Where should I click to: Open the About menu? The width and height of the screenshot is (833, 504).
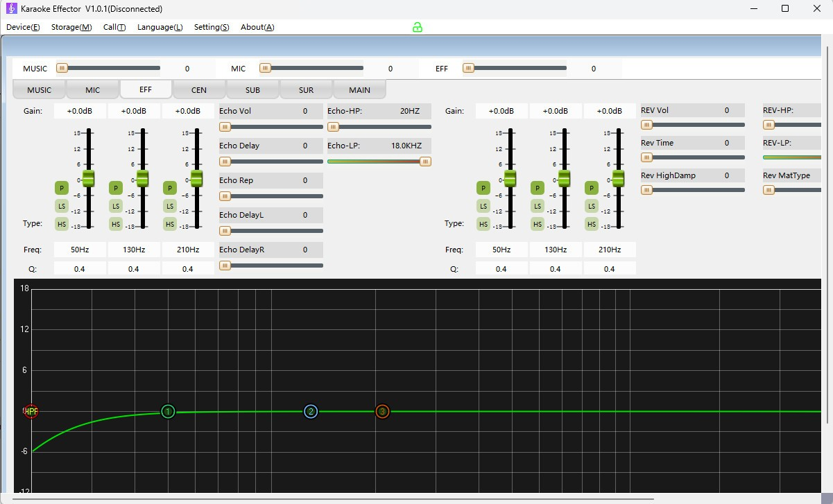(257, 27)
